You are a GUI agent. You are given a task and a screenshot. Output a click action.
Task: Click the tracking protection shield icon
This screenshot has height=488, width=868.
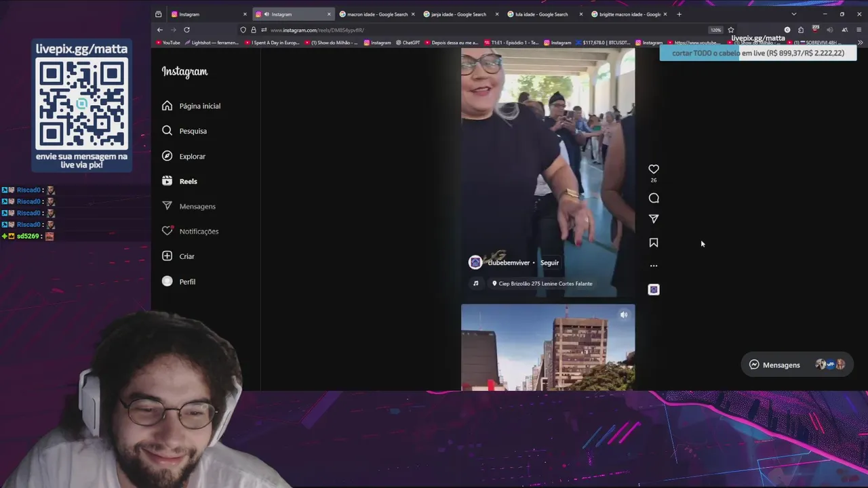click(243, 30)
